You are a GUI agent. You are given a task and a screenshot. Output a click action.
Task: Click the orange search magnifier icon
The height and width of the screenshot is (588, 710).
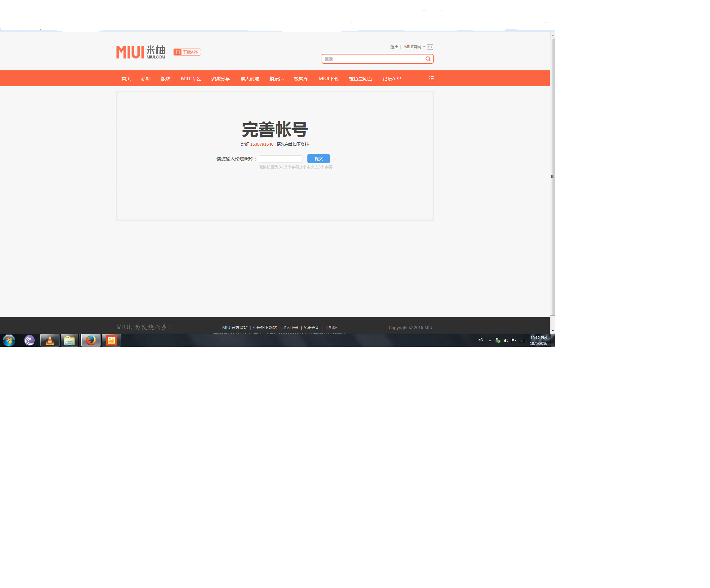point(428,59)
